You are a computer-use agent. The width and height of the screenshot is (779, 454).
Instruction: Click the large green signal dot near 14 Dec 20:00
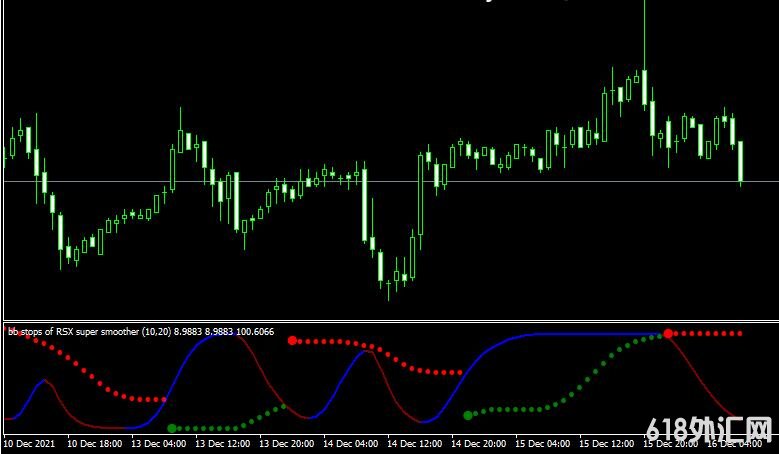(468, 415)
